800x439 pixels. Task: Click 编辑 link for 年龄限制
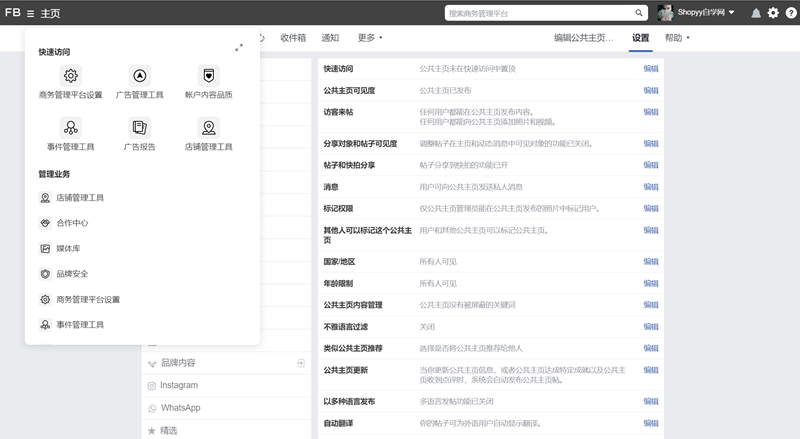[x=650, y=283]
